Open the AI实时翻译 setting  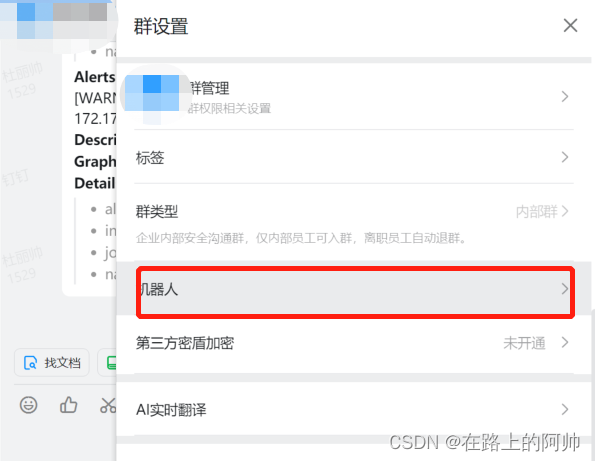pyautogui.click(x=354, y=409)
